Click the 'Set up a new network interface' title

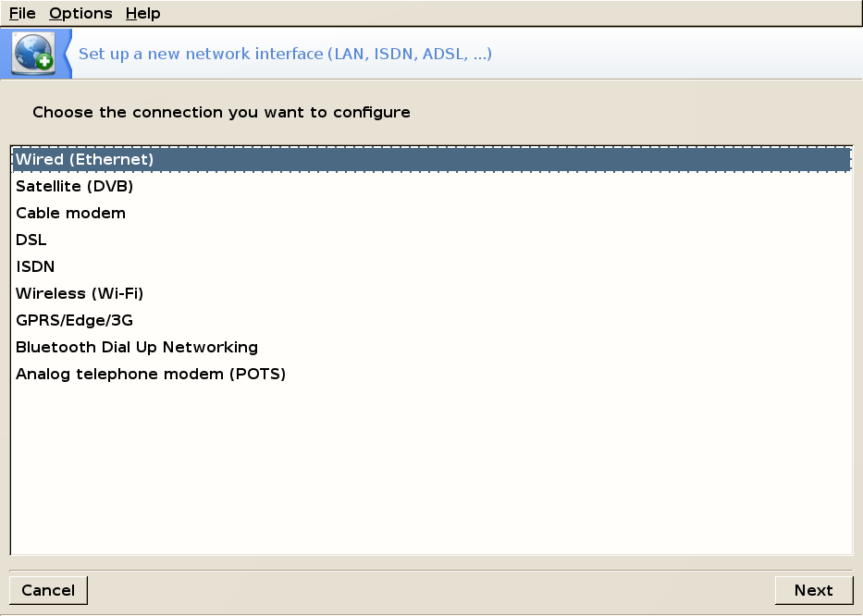click(285, 54)
